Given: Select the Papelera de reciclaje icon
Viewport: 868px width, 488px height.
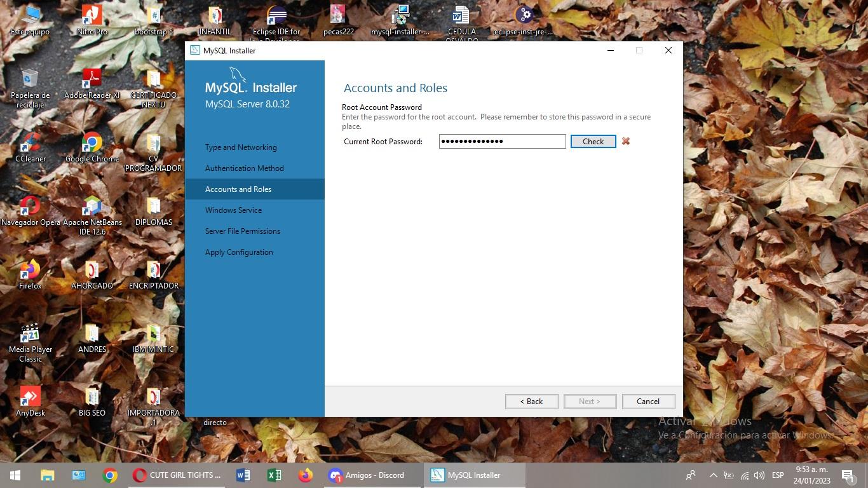Looking at the screenshot, I should 30,88.
